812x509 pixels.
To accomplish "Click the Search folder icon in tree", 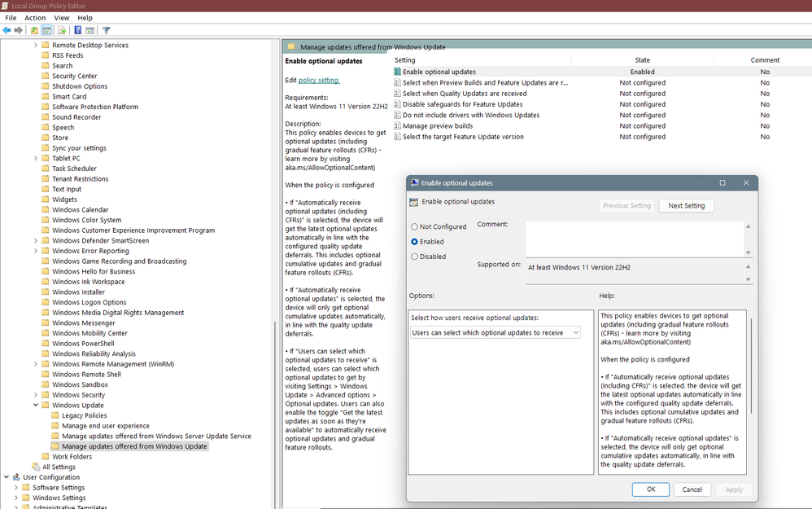I will pyautogui.click(x=46, y=65).
